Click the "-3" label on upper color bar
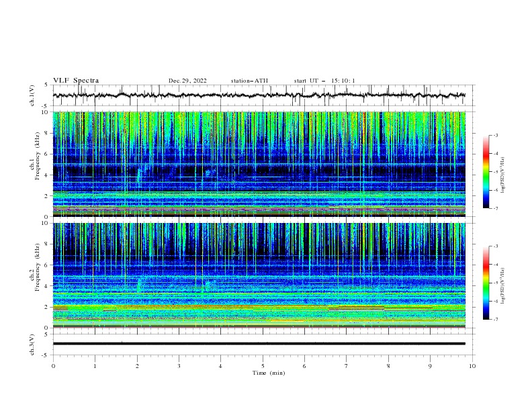Screen dimensions: 532x411 (x=495, y=135)
